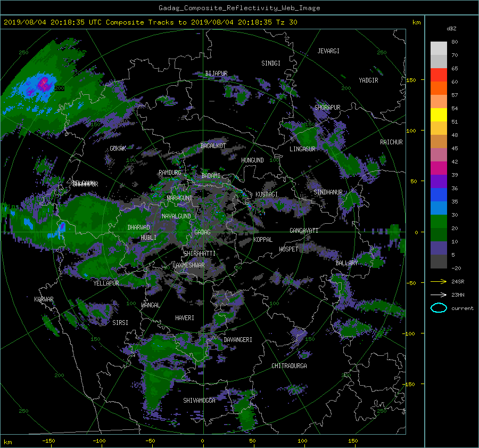Click the magenta storm core in northwest
Screen dimensions: 479x448
(x=44, y=84)
